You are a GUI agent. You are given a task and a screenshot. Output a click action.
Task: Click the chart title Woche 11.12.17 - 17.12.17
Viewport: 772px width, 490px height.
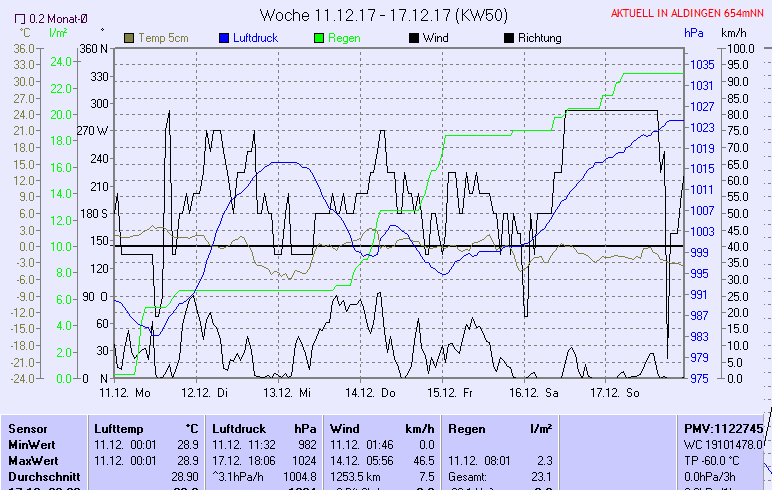pos(384,15)
